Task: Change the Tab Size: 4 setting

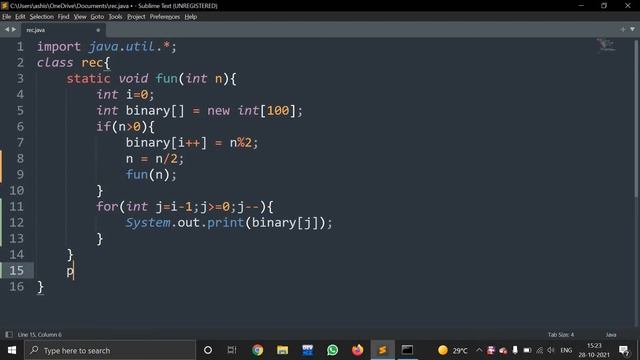Action: tap(561, 335)
